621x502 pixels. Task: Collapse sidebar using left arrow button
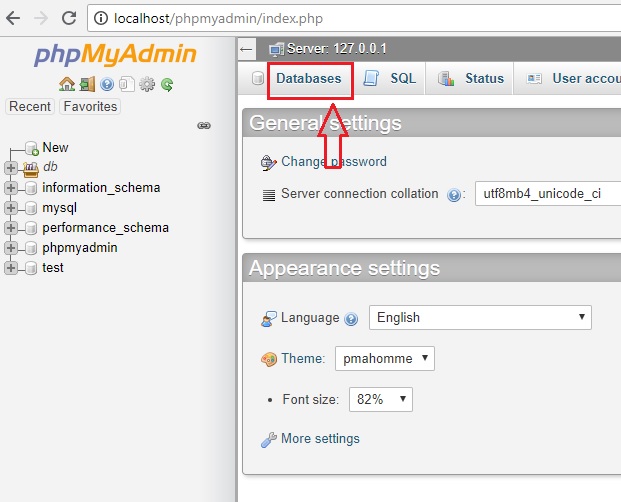246,49
